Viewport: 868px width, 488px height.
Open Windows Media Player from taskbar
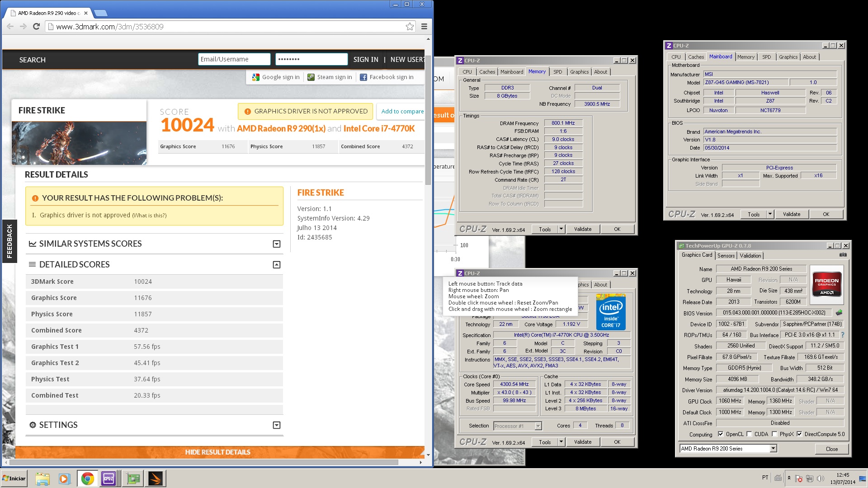64,479
